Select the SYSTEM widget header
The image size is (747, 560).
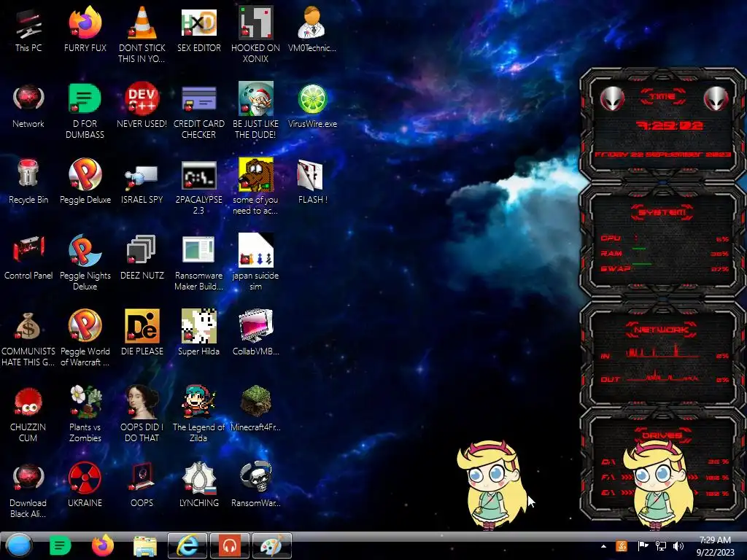[x=662, y=212]
